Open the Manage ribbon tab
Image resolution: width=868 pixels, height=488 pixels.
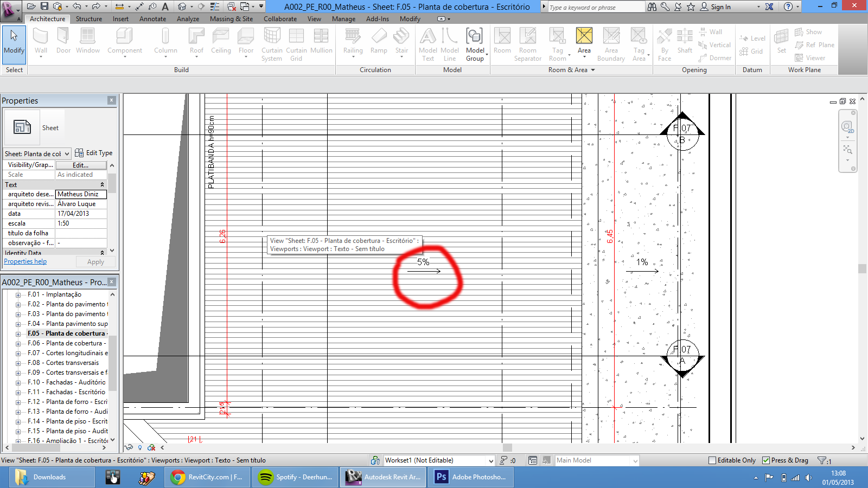coord(344,18)
